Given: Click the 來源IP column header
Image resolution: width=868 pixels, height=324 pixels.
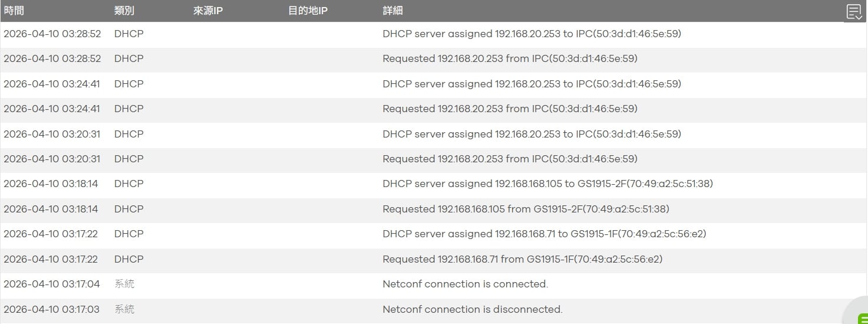Looking at the screenshot, I should pos(208,11).
